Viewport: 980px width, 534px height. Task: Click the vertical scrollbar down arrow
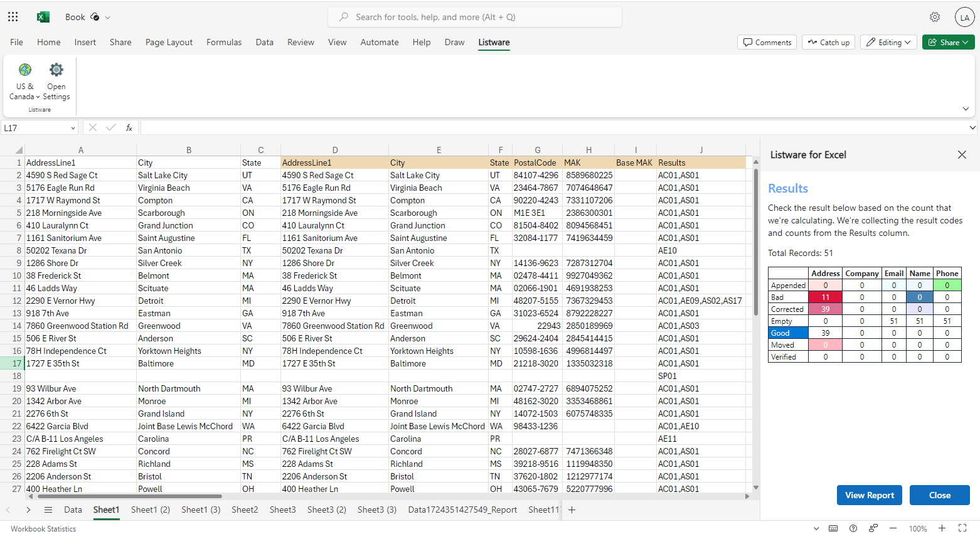coord(755,488)
